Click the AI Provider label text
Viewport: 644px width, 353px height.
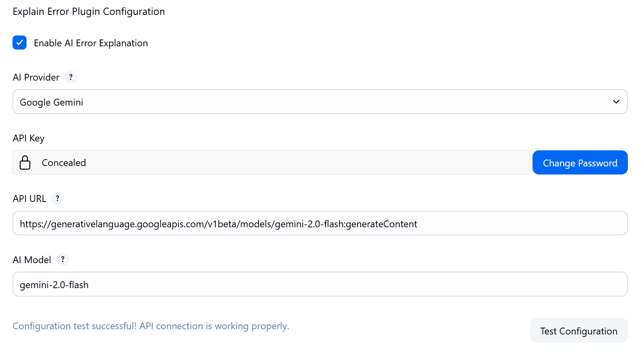(36, 77)
